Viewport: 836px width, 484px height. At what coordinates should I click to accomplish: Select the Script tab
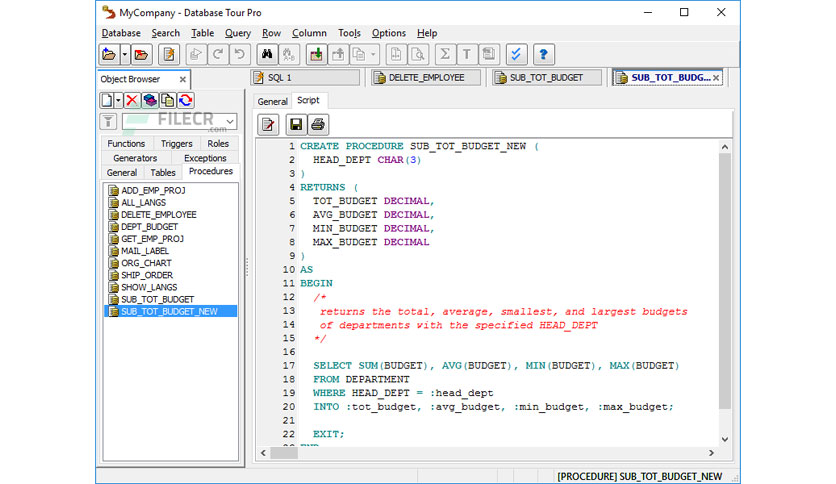(308, 100)
